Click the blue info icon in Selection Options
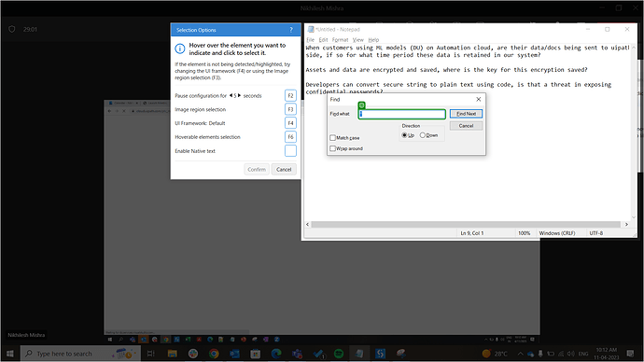 pyautogui.click(x=180, y=49)
